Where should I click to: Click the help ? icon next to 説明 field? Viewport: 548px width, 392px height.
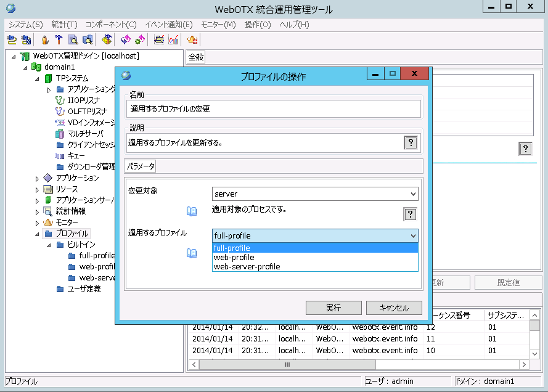pyautogui.click(x=411, y=142)
